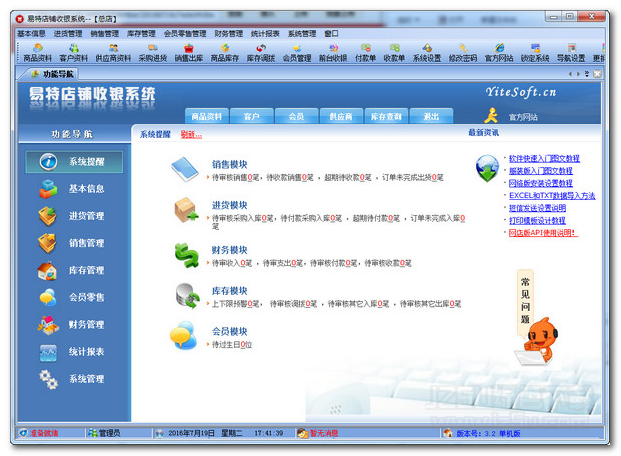Screen dimensions: 621x456
Task: Click 商品资料 header tab button
Action: click(207, 116)
